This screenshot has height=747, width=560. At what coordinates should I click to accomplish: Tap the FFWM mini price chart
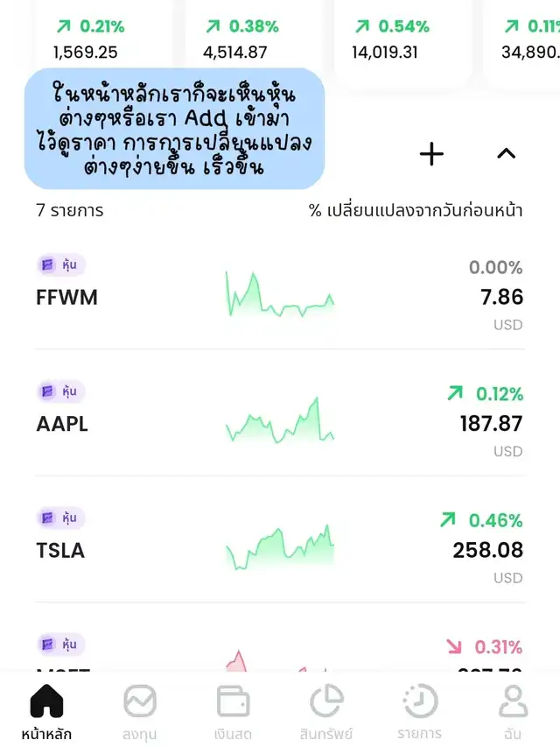click(x=280, y=296)
